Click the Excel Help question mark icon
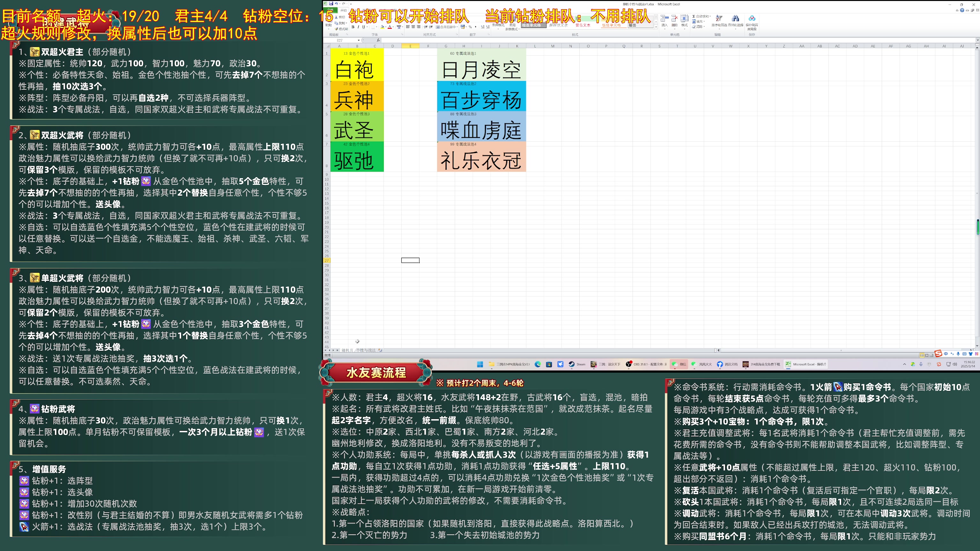Image resolution: width=980 pixels, height=551 pixels. [x=962, y=10]
